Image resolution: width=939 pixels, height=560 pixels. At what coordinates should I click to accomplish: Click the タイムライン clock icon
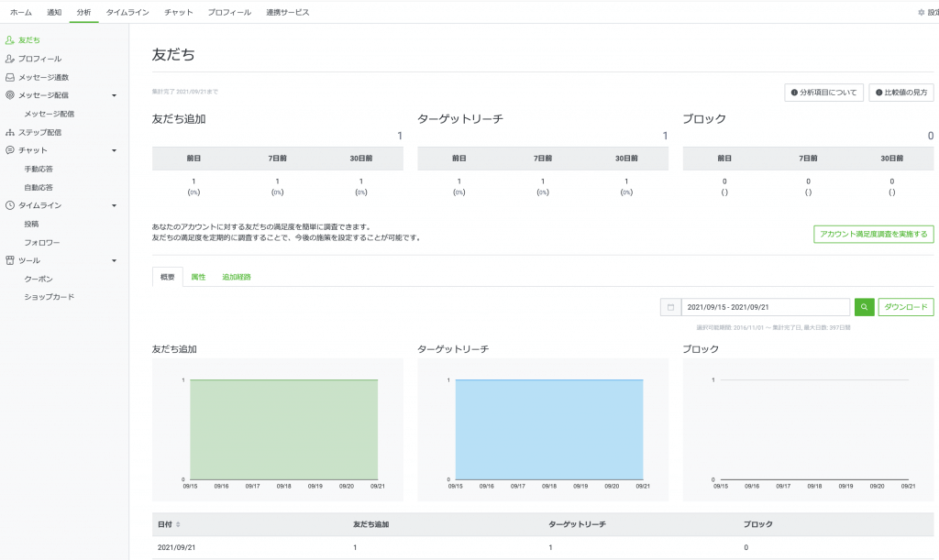click(x=9, y=205)
